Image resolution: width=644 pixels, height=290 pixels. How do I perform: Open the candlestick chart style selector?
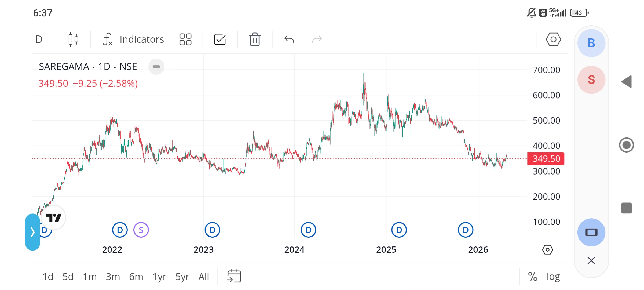(x=73, y=39)
